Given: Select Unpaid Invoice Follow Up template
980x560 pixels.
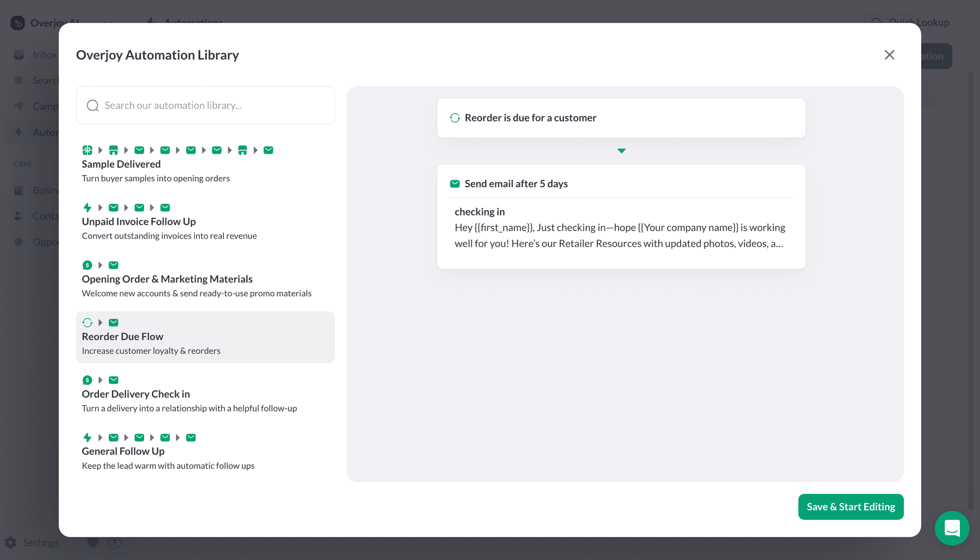Looking at the screenshot, I should click(x=205, y=222).
